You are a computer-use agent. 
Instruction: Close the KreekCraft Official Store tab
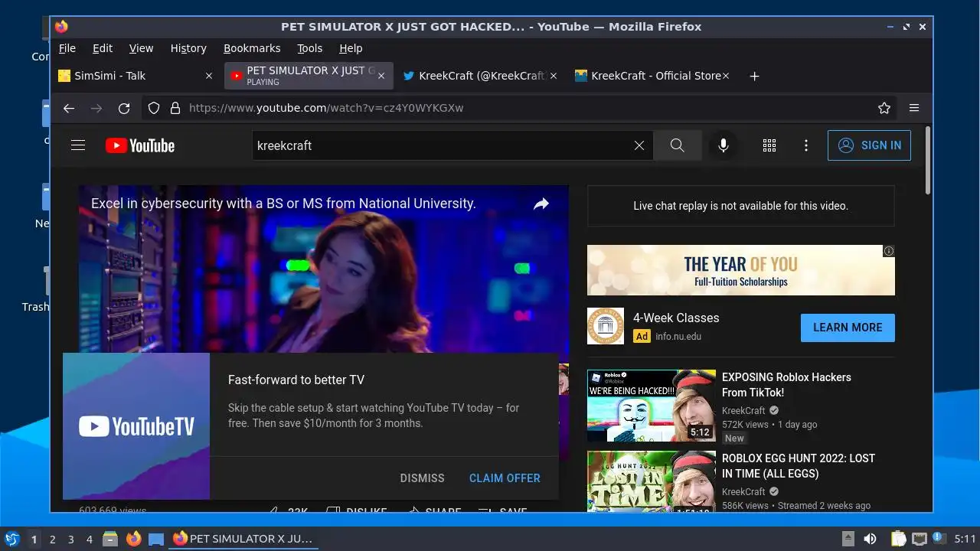pyautogui.click(x=726, y=76)
